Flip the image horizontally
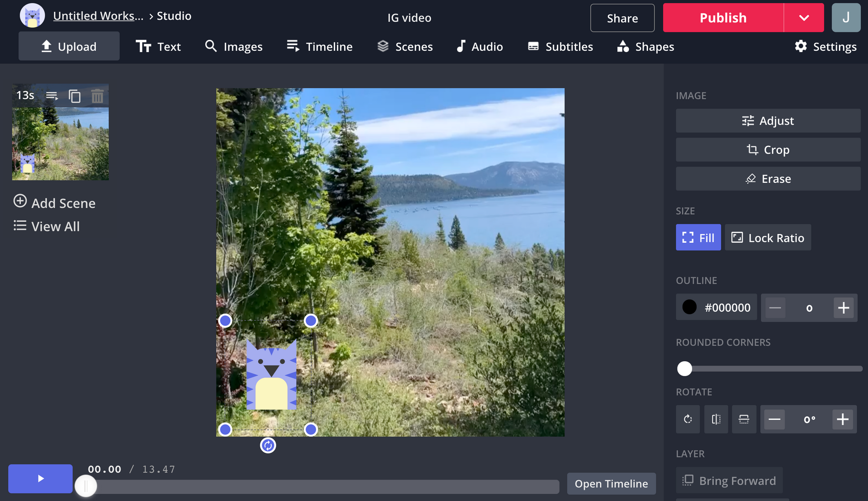Viewport: 868px width, 501px height. pyautogui.click(x=716, y=419)
